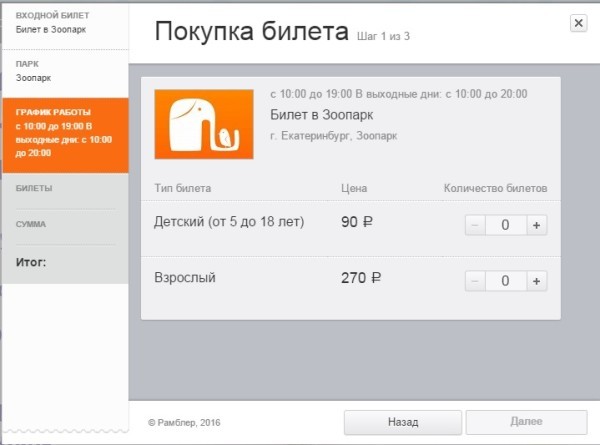
Task: Select the highlighted График работы sidebar step
Action: [x=64, y=133]
